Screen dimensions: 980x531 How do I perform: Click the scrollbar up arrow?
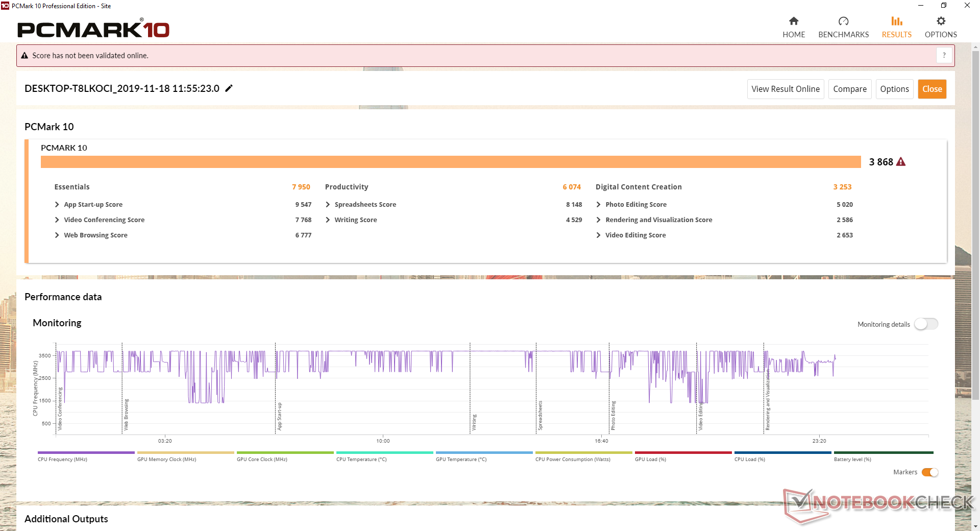point(975,47)
